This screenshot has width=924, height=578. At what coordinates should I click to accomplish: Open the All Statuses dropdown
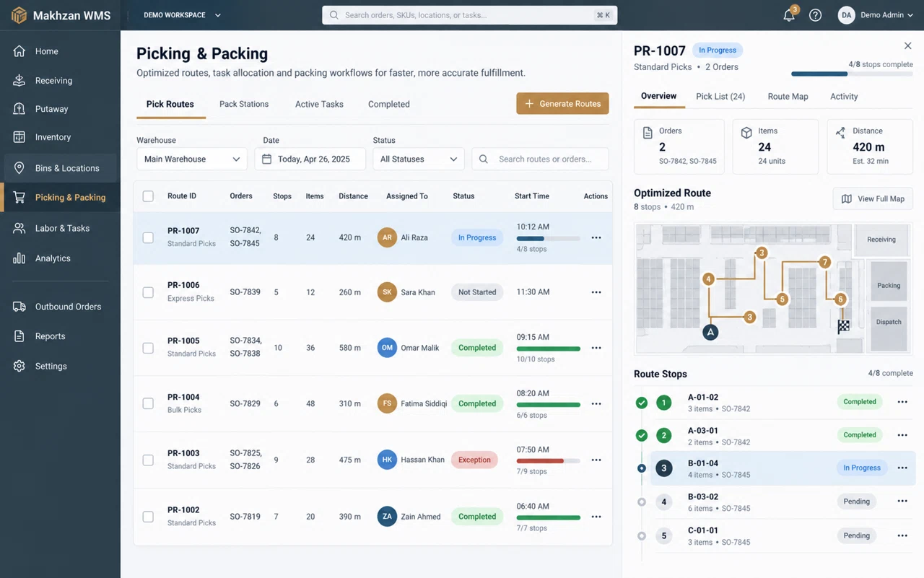[419, 159]
